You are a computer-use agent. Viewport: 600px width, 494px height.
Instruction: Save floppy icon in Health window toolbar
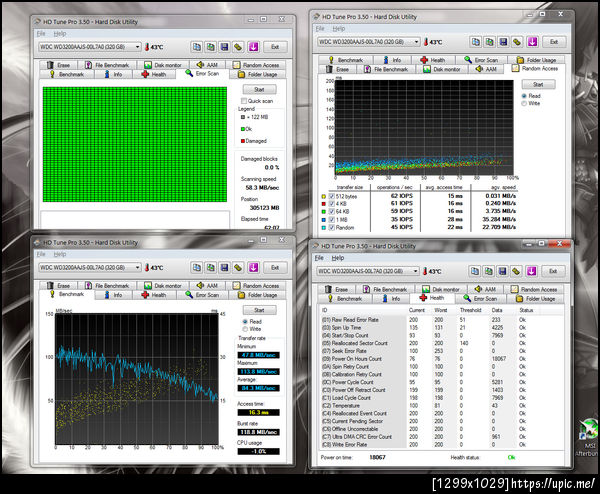502,271
